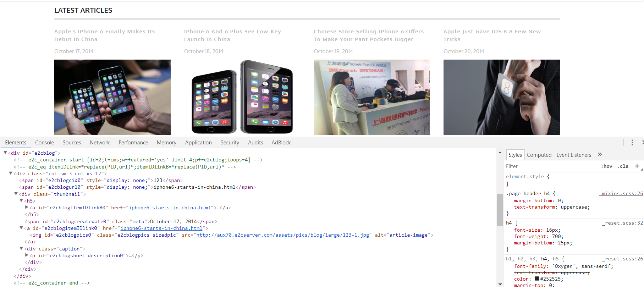The height and width of the screenshot is (287, 644).
Task: Toggle the :hov element state panel
Action: (x=606, y=166)
